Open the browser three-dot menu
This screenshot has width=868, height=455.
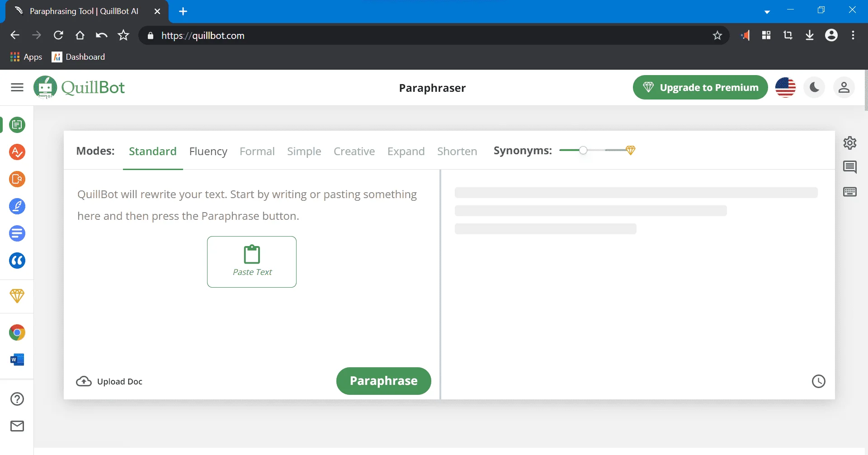tap(853, 35)
